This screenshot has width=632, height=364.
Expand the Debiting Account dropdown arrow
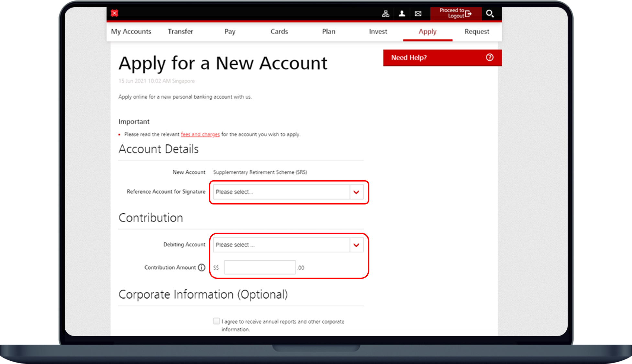pyautogui.click(x=356, y=245)
